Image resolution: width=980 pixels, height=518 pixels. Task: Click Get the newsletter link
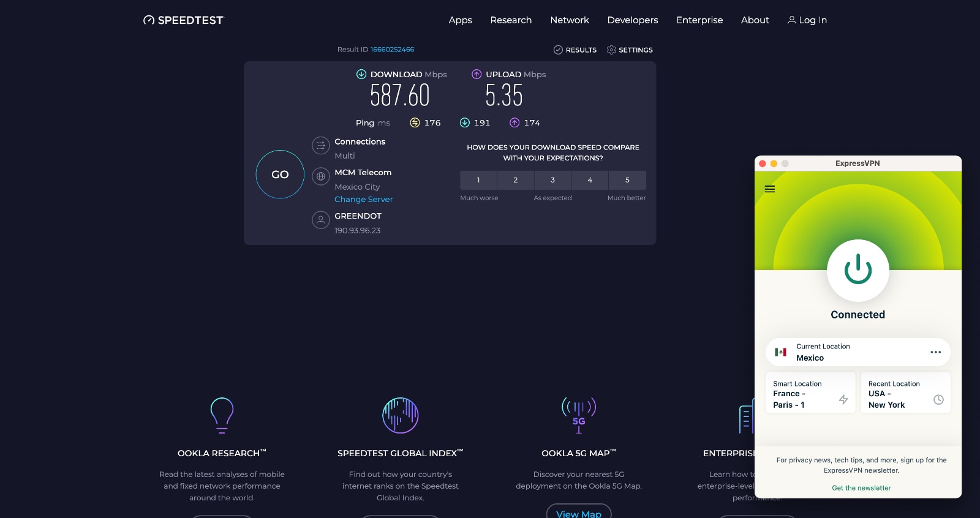click(861, 488)
